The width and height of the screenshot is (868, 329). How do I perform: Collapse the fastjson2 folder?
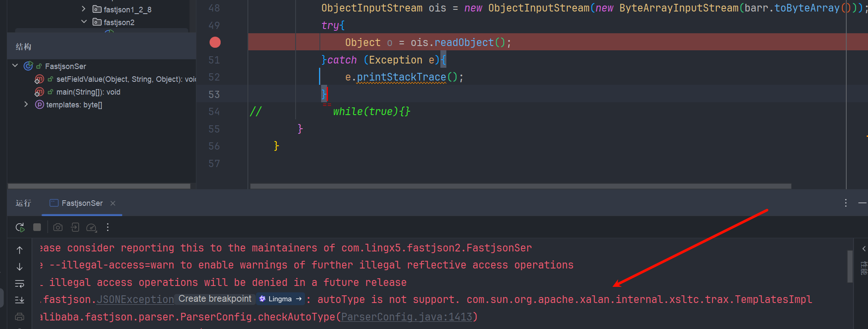[x=84, y=21]
